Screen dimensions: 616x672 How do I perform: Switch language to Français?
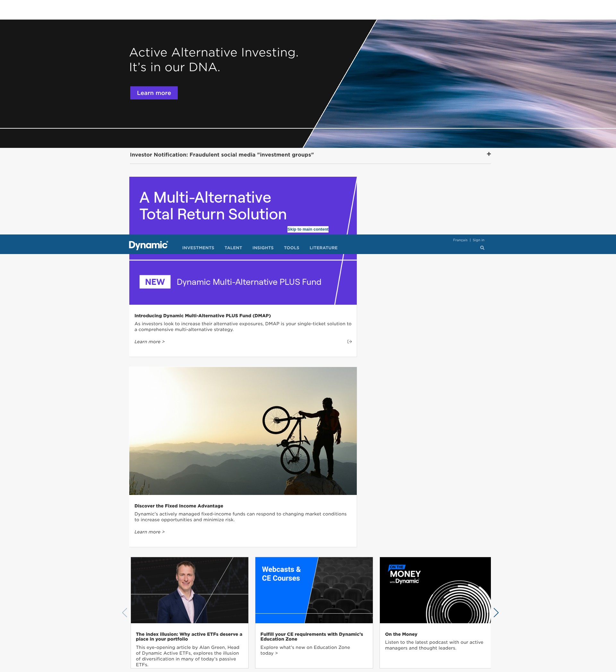click(460, 240)
